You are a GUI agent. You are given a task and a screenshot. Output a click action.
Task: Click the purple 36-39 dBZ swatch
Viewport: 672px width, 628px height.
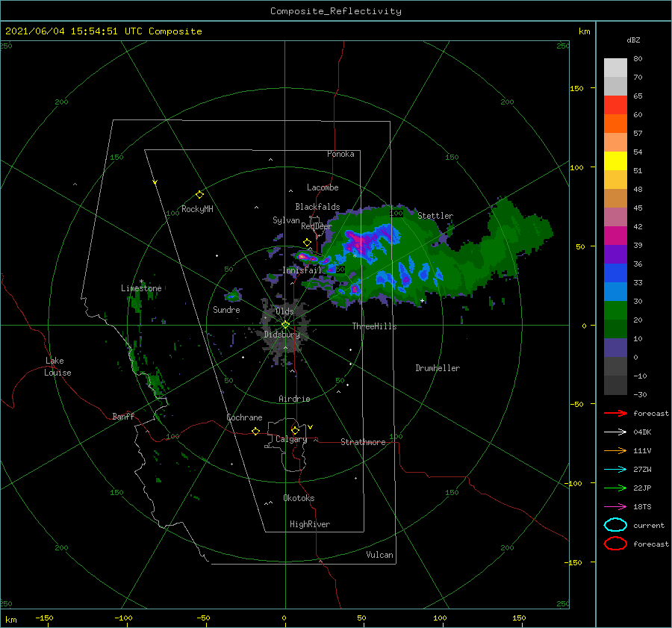click(615, 255)
